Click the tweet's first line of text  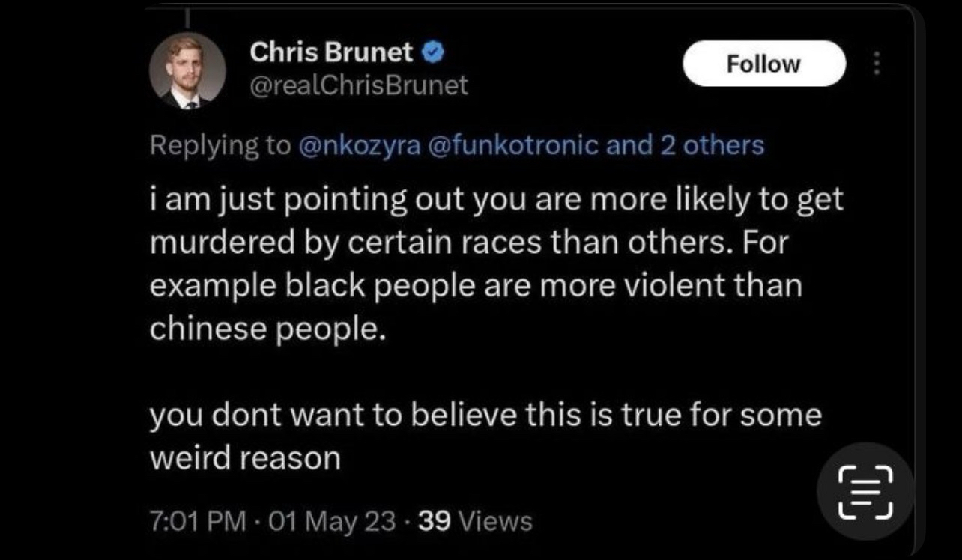[x=496, y=201]
